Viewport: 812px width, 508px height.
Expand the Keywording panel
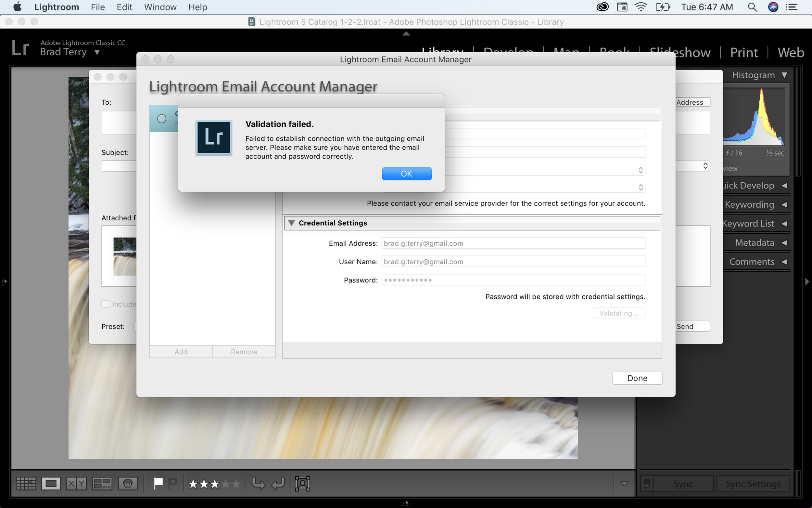[x=784, y=205]
